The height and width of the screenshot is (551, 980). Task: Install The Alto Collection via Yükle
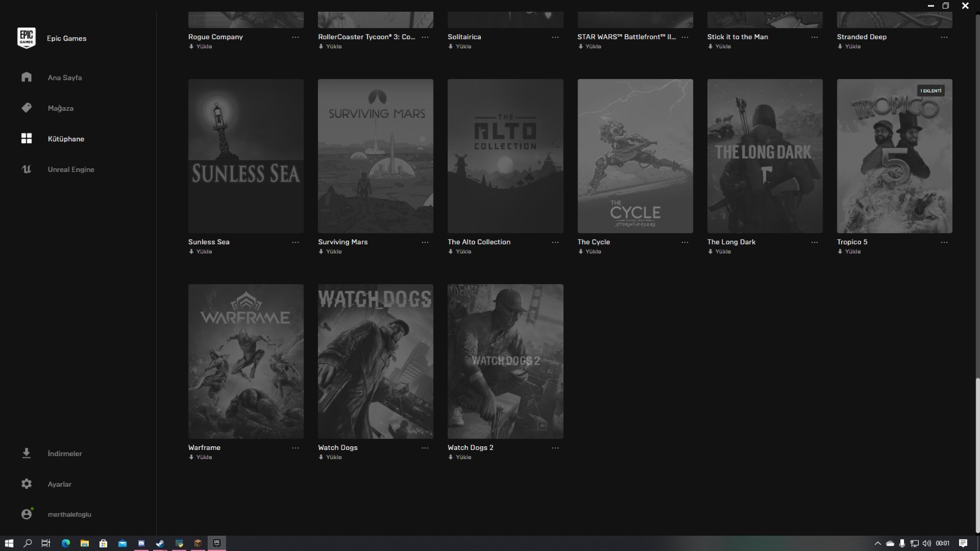coord(460,252)
